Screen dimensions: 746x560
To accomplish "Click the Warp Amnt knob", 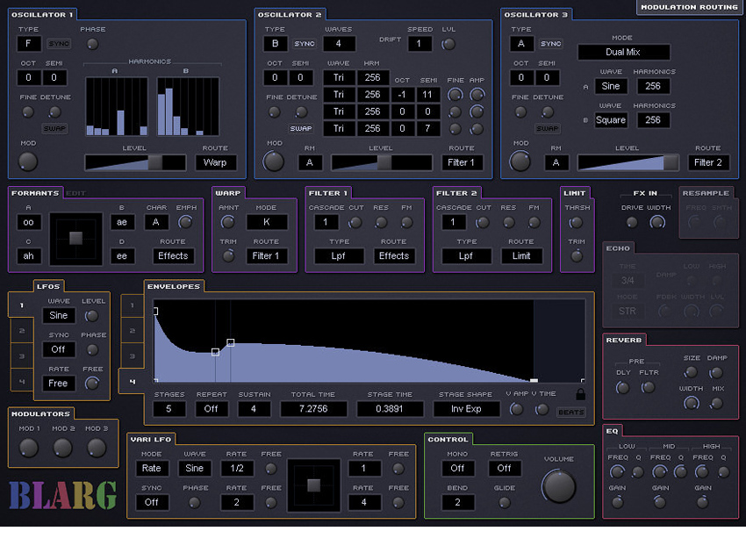I will pyautogui.click(x=228, y=222).
